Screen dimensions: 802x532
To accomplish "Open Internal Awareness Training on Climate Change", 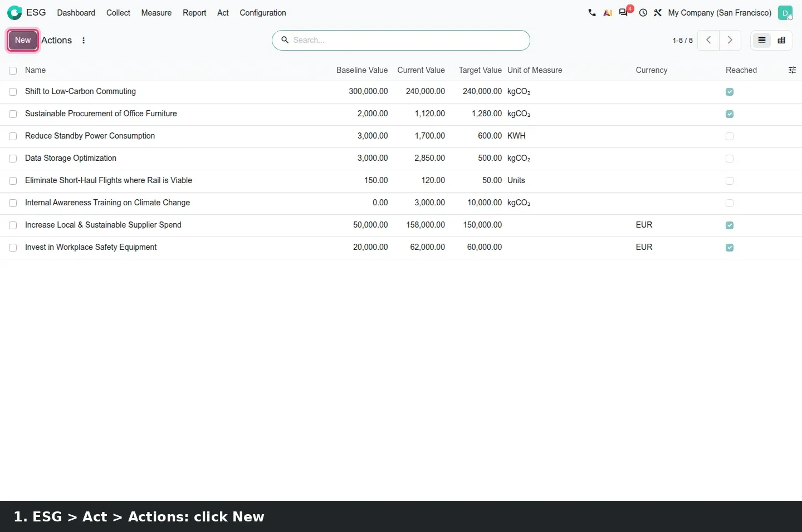I will 107,203.
